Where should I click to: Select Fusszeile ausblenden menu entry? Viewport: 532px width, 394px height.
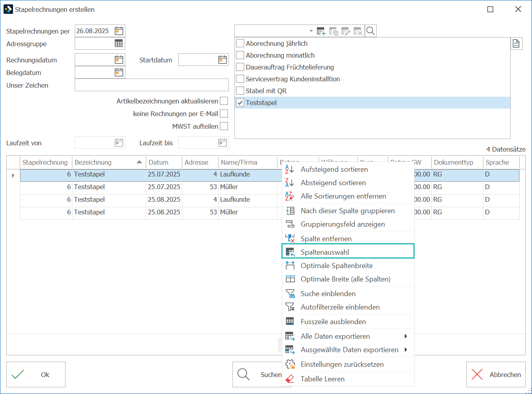[348, 322]
